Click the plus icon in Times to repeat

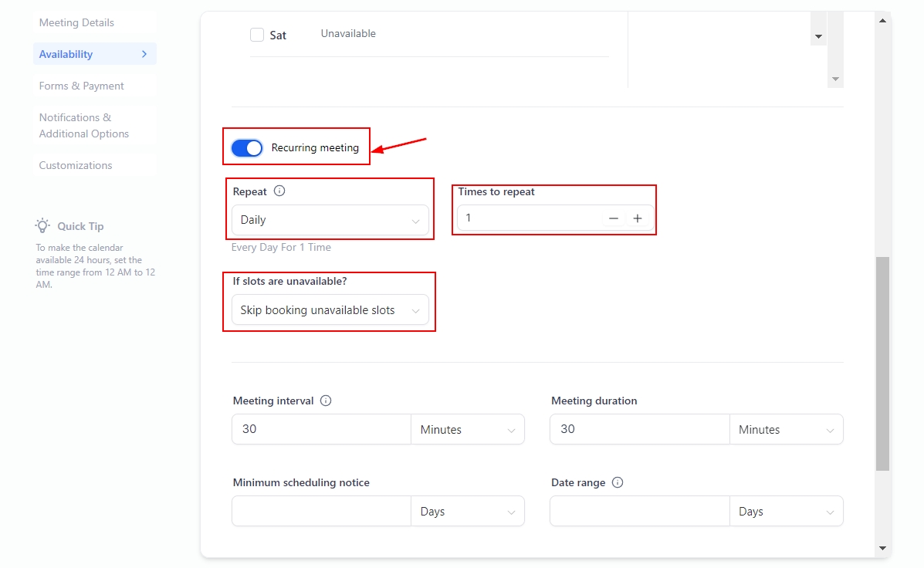click(x=638, y=218)
